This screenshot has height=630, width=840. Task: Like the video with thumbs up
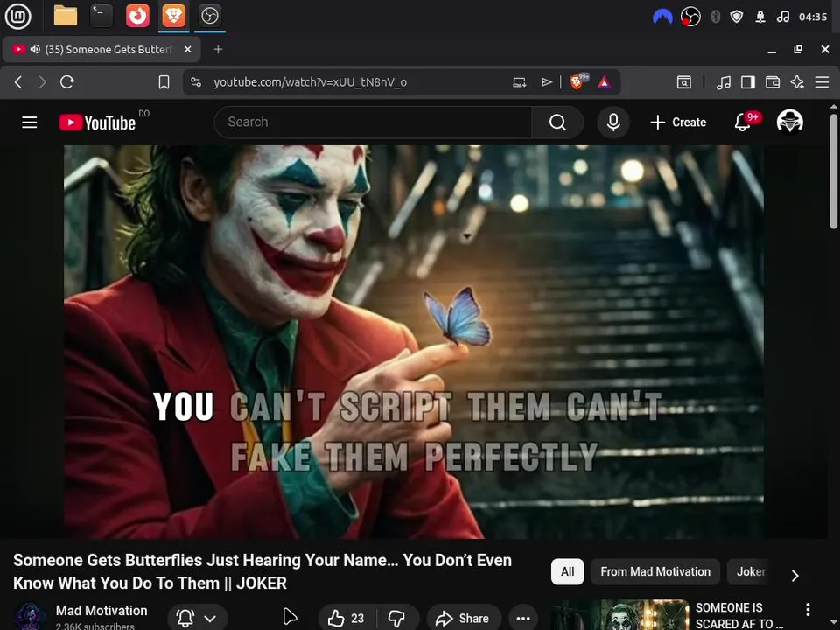coord(346,619)
